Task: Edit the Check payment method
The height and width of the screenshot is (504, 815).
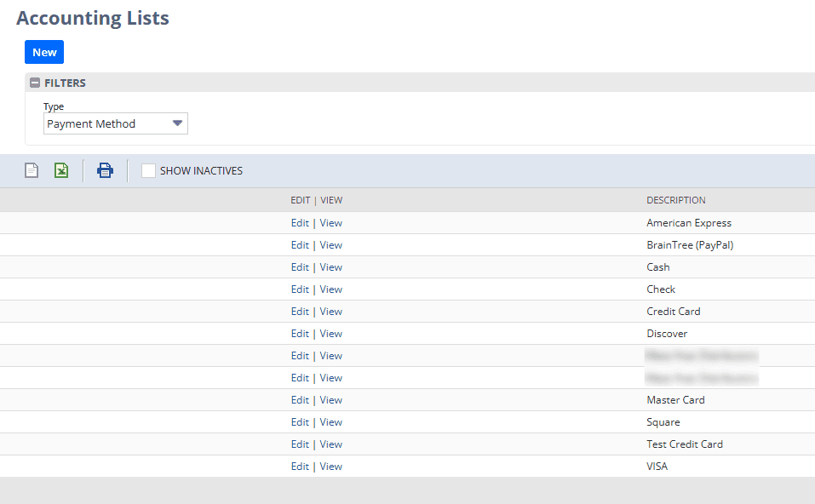Action: click(300, 289)
